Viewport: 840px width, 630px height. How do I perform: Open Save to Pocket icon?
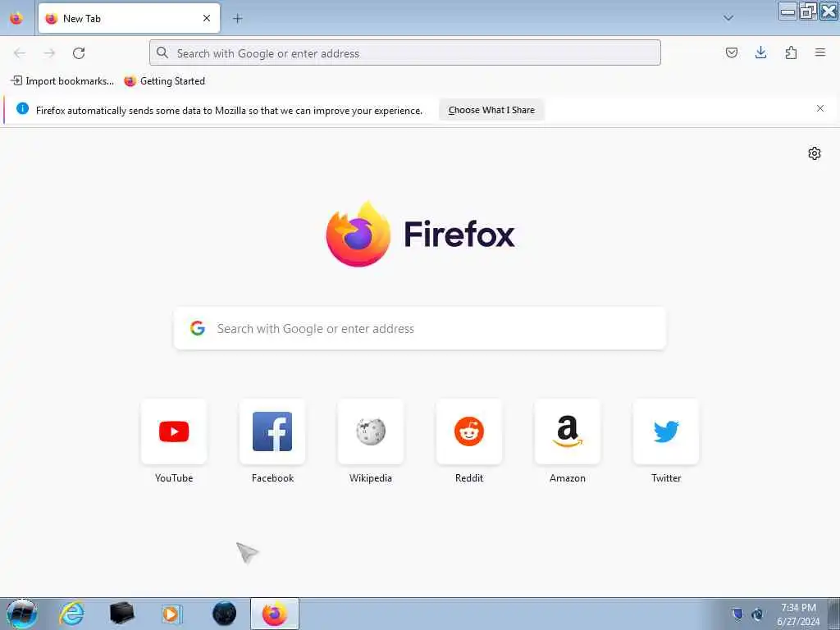click(x=732, y=52)
